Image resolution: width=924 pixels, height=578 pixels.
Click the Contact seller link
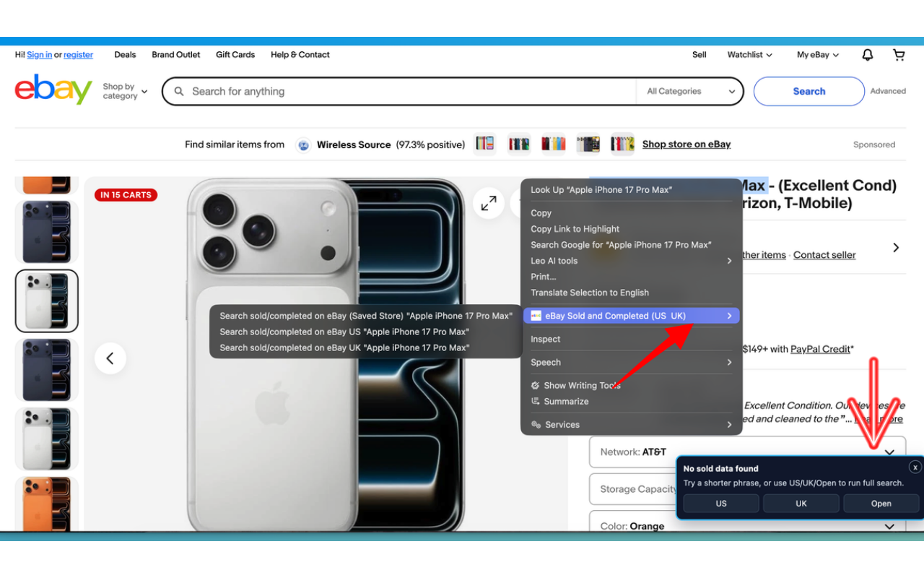[x=824, y=255]
